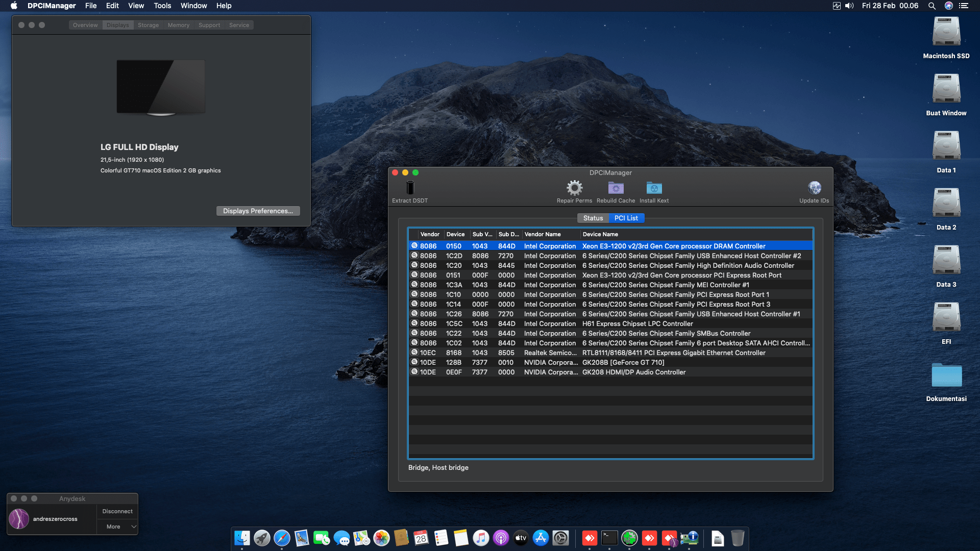Open the Tools menu

point(162,6)
